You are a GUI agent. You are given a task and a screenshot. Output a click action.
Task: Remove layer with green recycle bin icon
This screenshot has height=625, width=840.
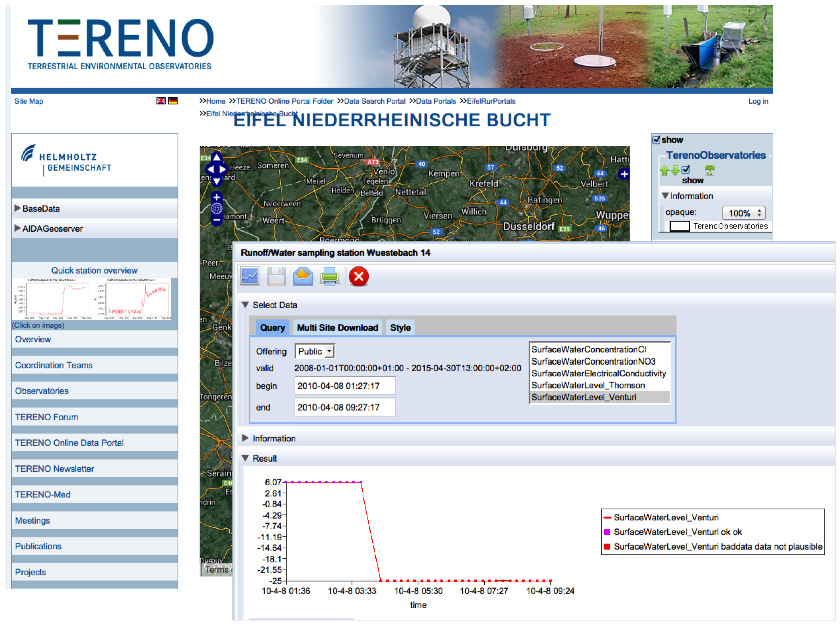[x=709, y=171]
